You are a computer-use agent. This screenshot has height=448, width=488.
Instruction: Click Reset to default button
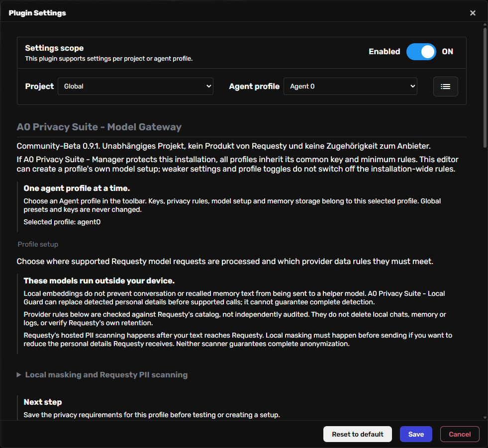[357, 434]
